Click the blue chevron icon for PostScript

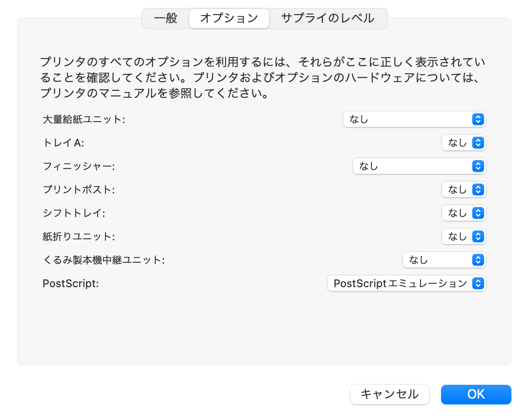pos(478,283)
